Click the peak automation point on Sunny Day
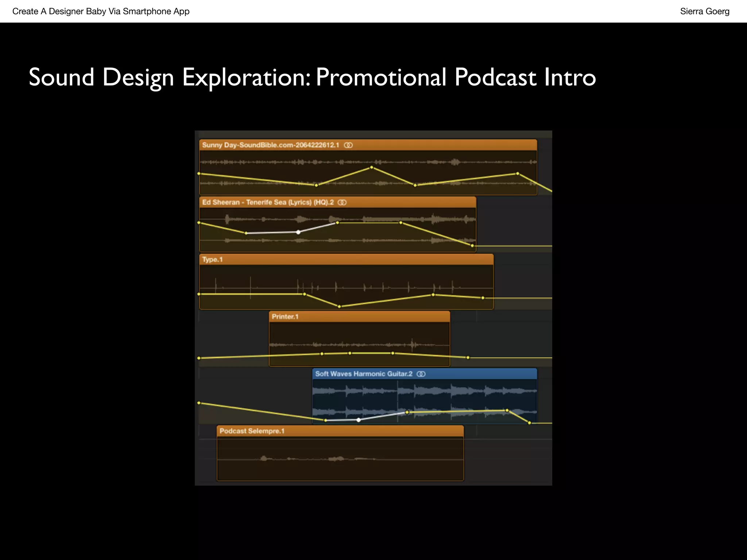The height and width of the screenshot is (560, 747). (372, 167)
